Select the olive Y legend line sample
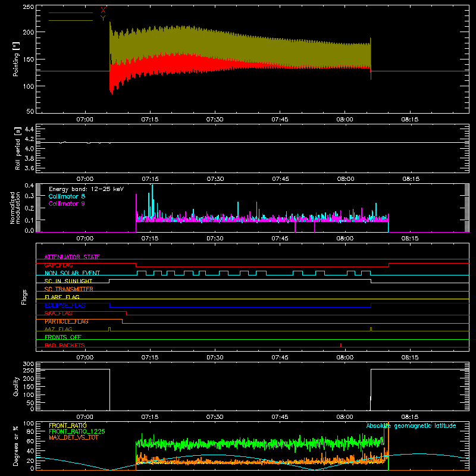This screenshot has width=476, height=476. (x=71, y=21)
